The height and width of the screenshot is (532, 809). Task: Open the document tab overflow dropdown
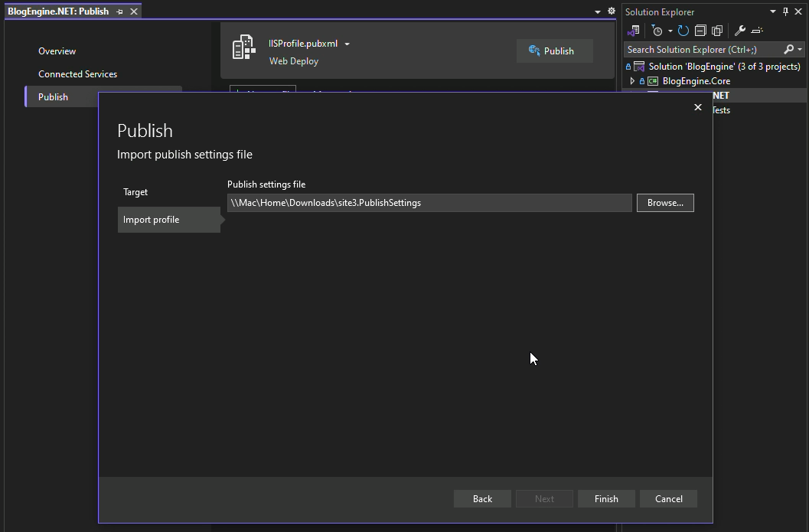598,11
